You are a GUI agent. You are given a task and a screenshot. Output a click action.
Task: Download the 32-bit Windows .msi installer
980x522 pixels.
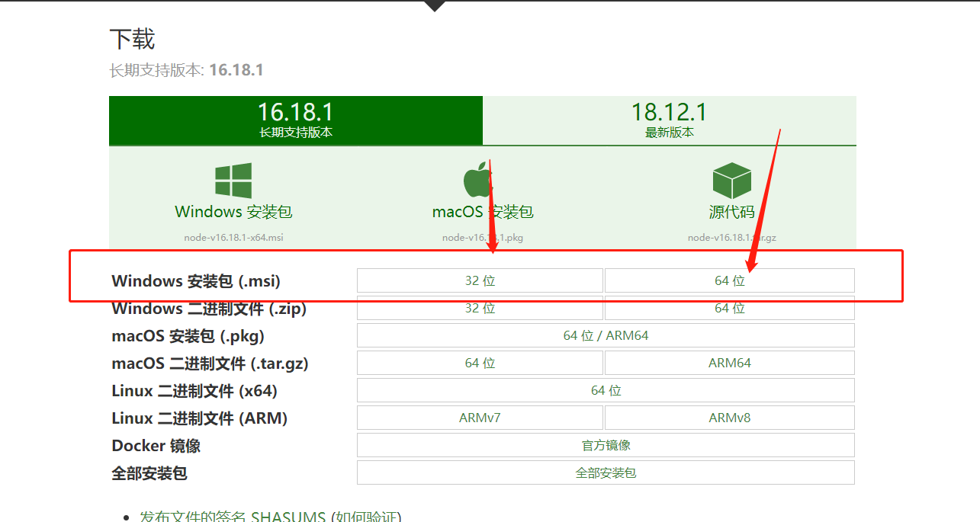point(480,280)
